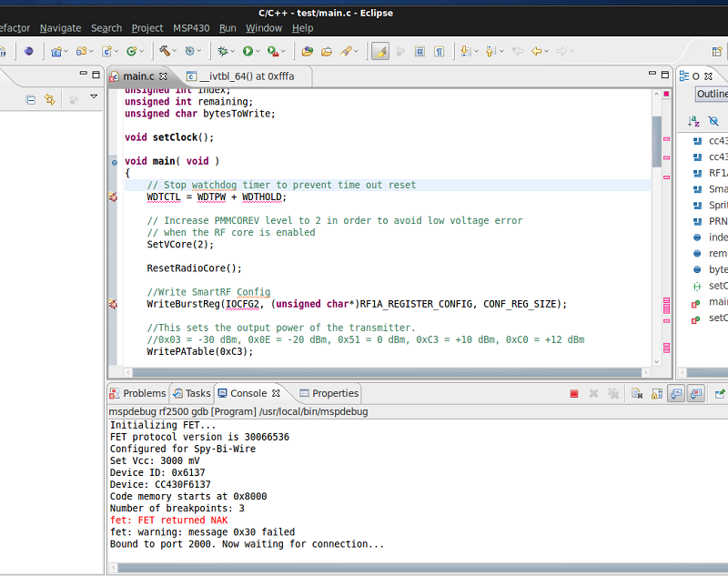Terminate the running mspdebug process

(575, 392)
